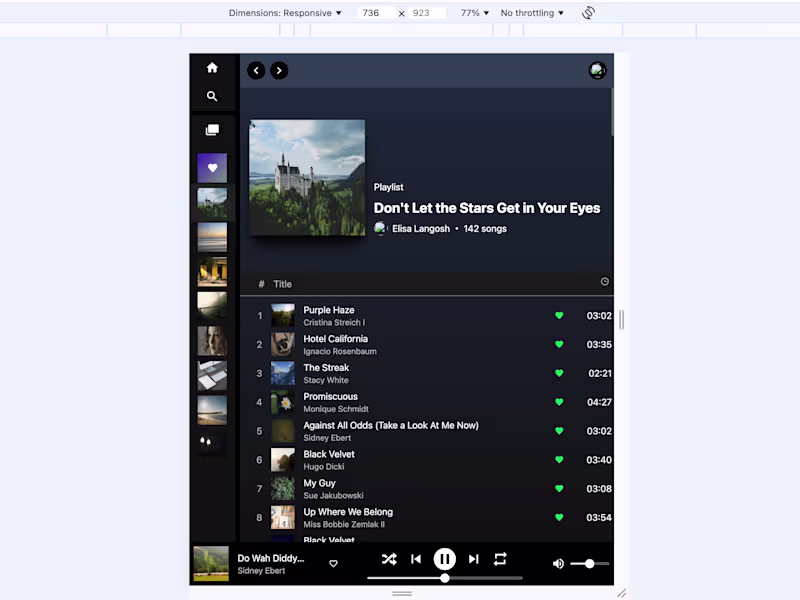Toggle repeat mode
The width and height of the screenshot is (800, 600).
click(501, 559)
